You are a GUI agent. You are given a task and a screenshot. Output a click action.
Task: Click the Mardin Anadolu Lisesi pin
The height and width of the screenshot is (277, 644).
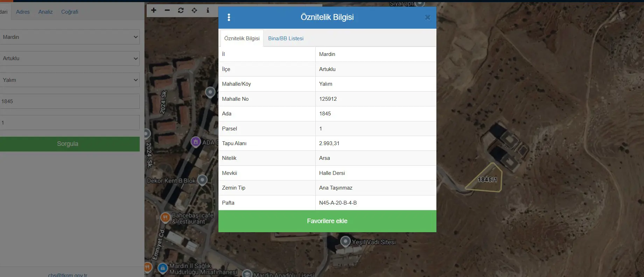click(247, 274)
